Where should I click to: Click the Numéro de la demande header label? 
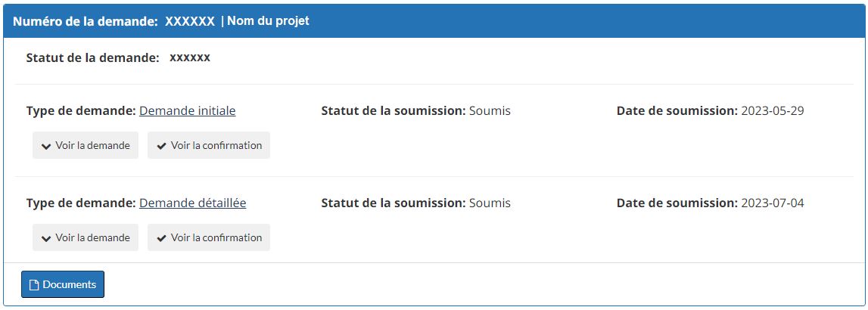pyautogui.click(x=86, y=21)
